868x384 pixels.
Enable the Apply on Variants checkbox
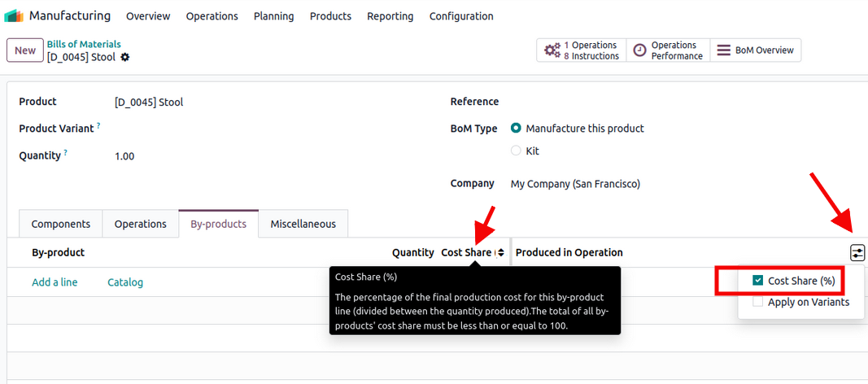(x=758, y=302)
